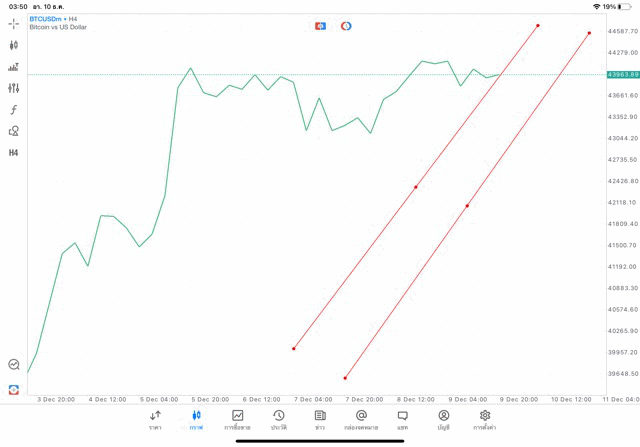Open the กล่องจดหมาย (Mailbox) tab
640x447 pixels.
[361, 420]
